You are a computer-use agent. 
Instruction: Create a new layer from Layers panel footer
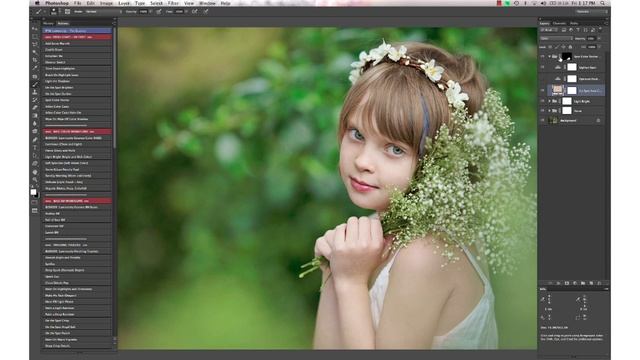[591, 283]
